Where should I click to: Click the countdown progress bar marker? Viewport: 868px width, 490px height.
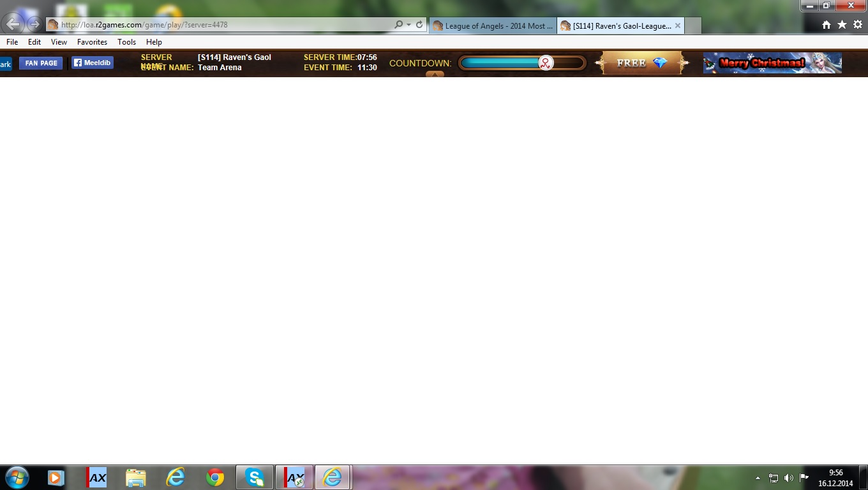pos(546,63)
